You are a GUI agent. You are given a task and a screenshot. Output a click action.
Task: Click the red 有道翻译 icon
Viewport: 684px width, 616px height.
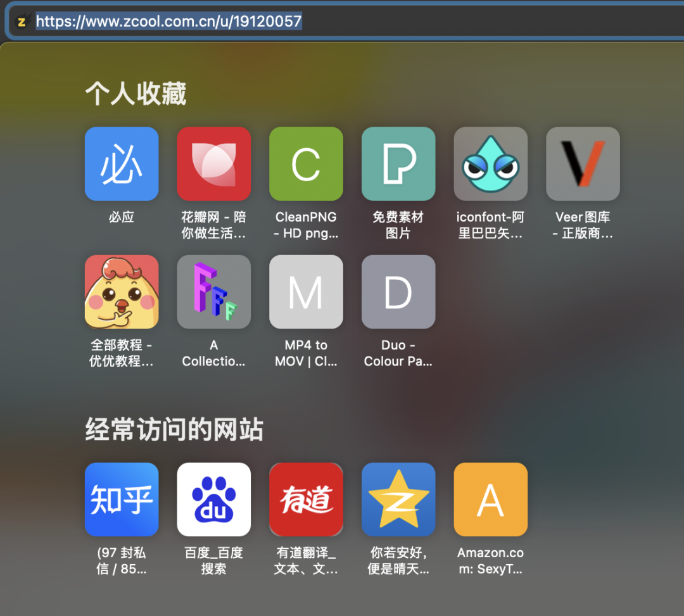pos(306,500)
